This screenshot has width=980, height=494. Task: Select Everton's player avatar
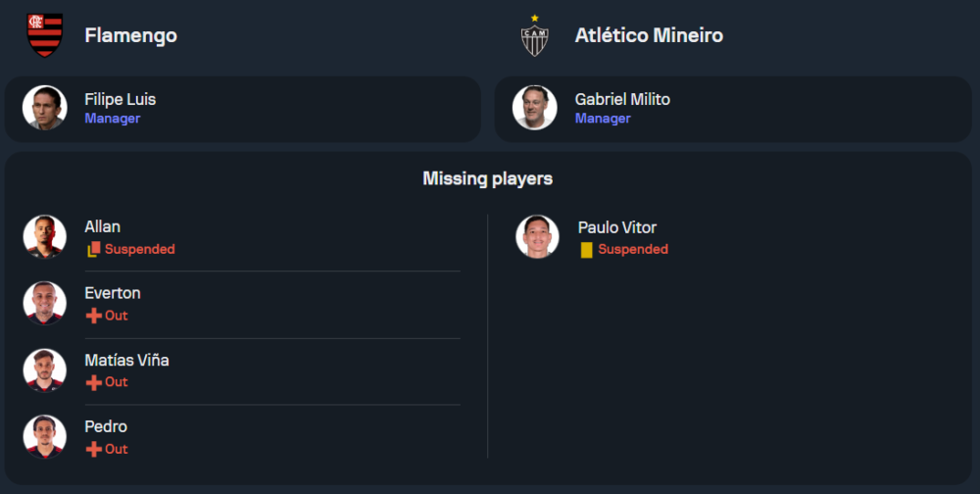click(x=45, y=303)
